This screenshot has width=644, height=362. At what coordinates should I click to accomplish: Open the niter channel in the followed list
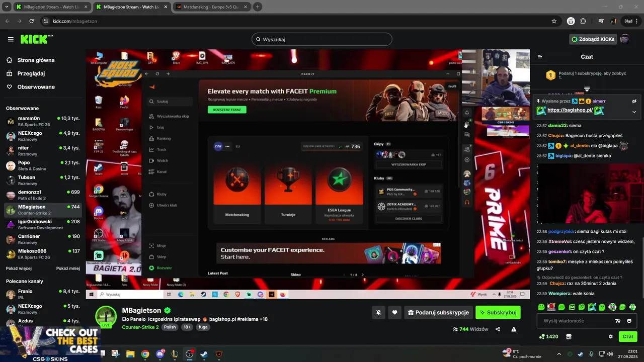point(43,151)
